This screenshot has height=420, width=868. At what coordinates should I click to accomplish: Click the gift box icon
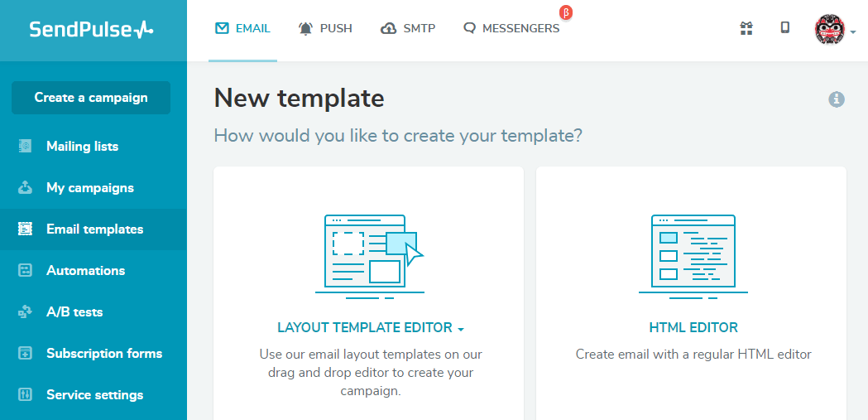[746, 28]
